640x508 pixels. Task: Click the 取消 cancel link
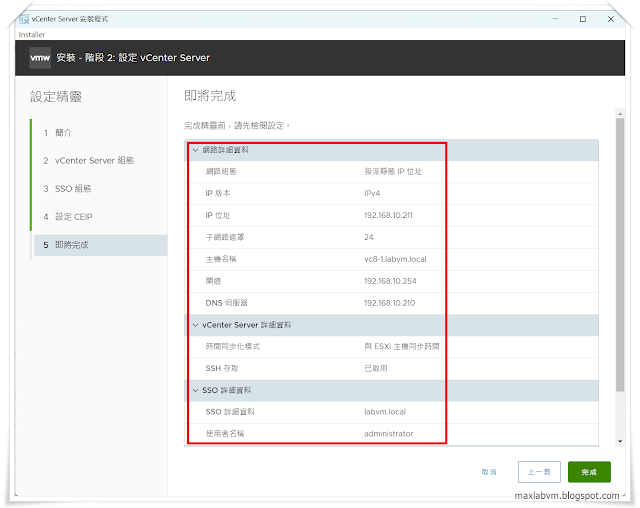pos(489,472)
